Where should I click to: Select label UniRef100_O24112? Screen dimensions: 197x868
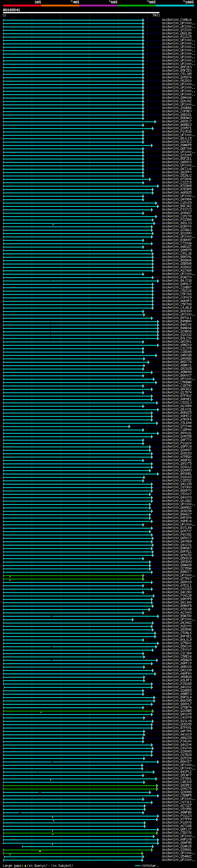(x=177, y=467)
